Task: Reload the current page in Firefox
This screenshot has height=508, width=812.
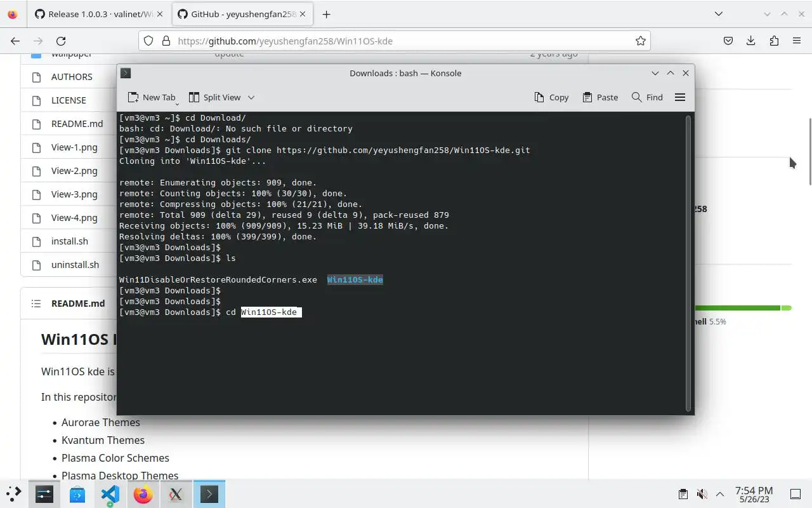Action: click(x=61, y=41)
